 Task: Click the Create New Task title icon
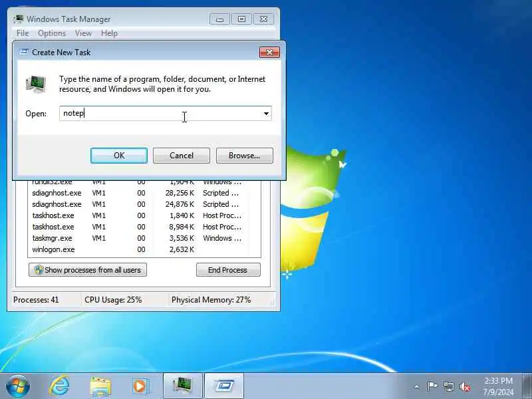click(x=24, y=52)
